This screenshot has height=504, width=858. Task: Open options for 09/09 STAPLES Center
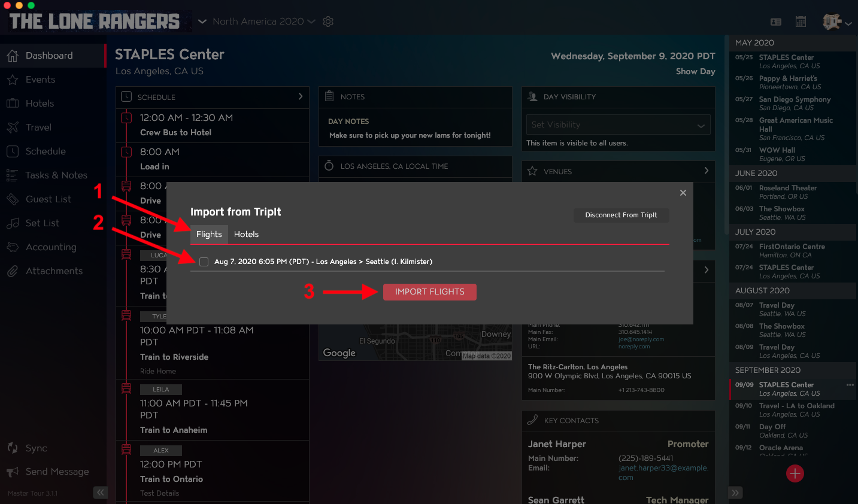[850, 385]
